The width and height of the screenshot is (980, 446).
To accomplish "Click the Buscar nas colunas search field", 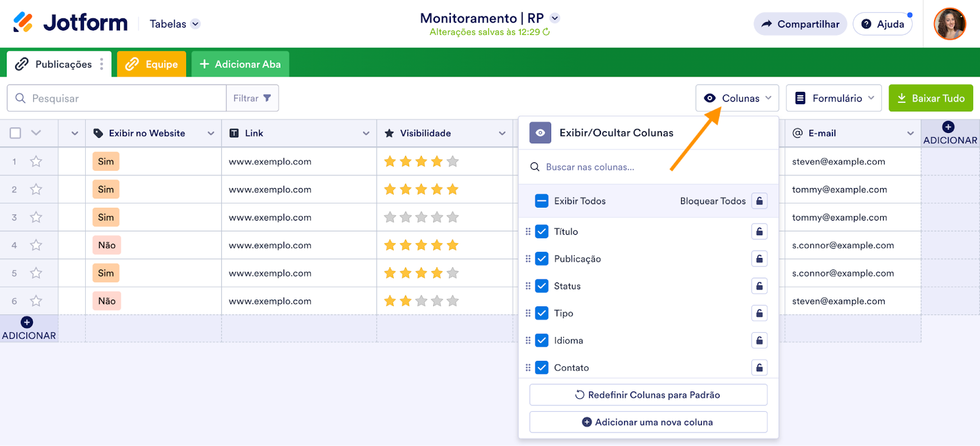I will [649, 167].
